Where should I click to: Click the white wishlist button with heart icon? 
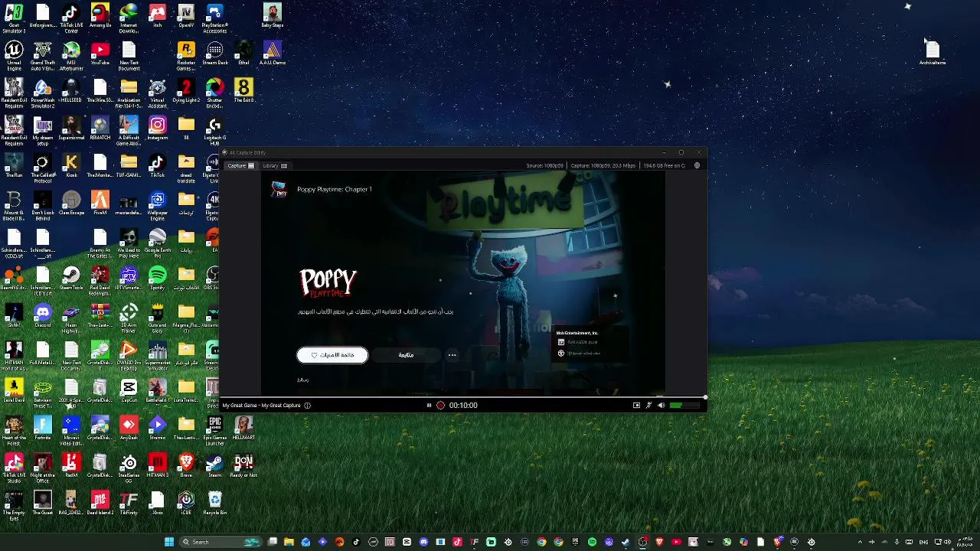coord(332,354)
